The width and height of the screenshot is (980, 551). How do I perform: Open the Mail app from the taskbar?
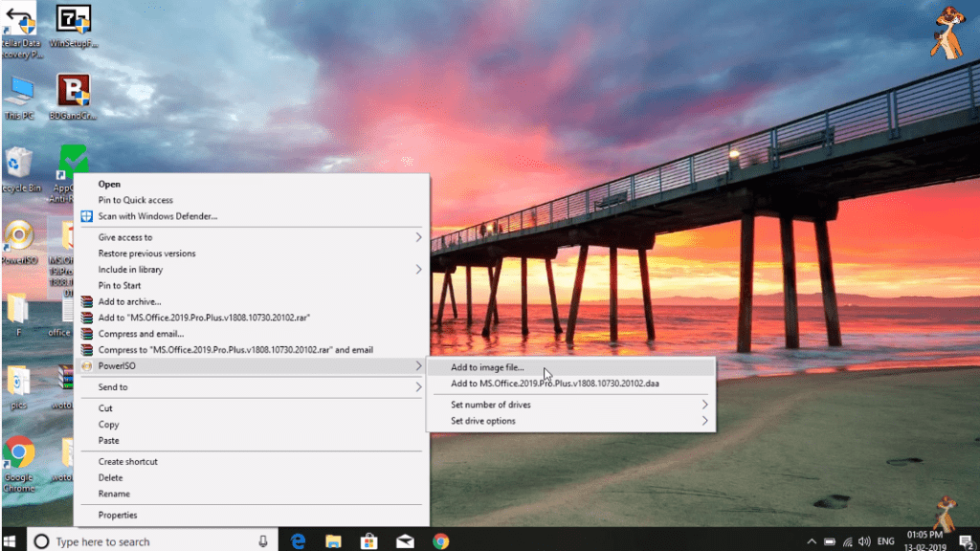[403, 540]
